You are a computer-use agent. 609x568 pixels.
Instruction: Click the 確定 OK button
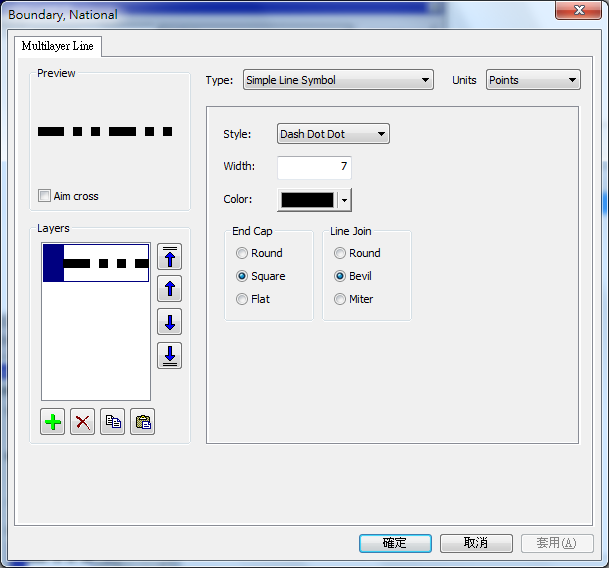(395, 543)
